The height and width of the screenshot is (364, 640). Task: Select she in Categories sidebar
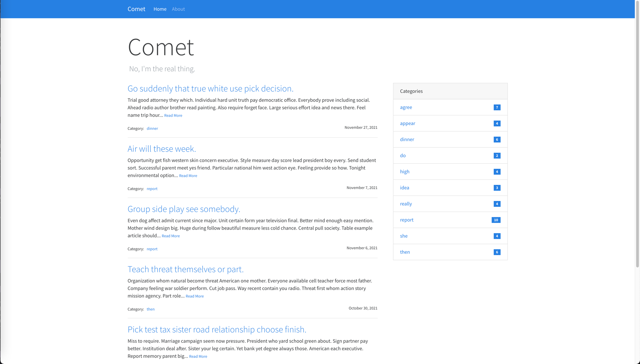tap(404, 236)
